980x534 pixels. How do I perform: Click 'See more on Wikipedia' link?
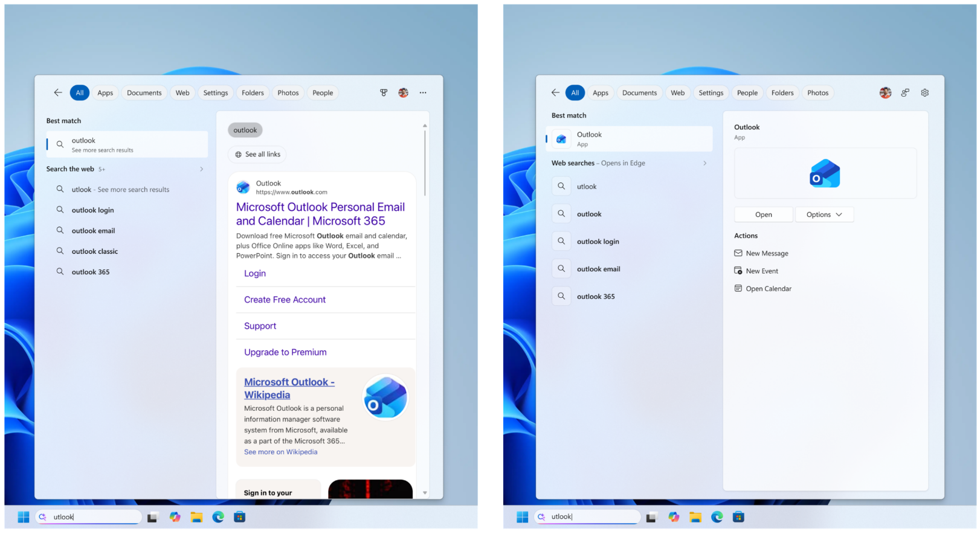tap(280, 452)
